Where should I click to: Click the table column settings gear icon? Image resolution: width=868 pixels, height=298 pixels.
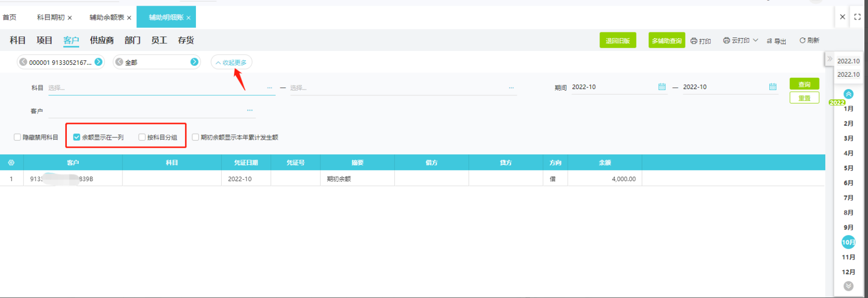(11, 163)
